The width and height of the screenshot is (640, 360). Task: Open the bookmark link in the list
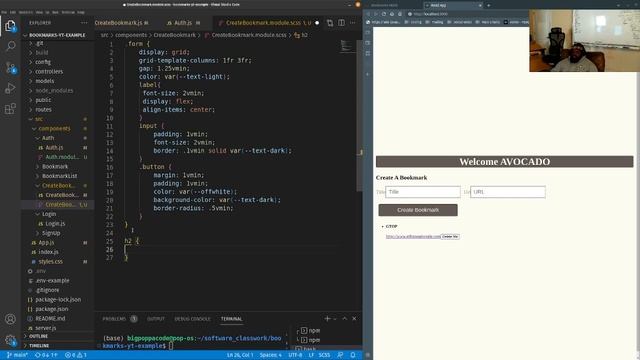pos(413,236)
